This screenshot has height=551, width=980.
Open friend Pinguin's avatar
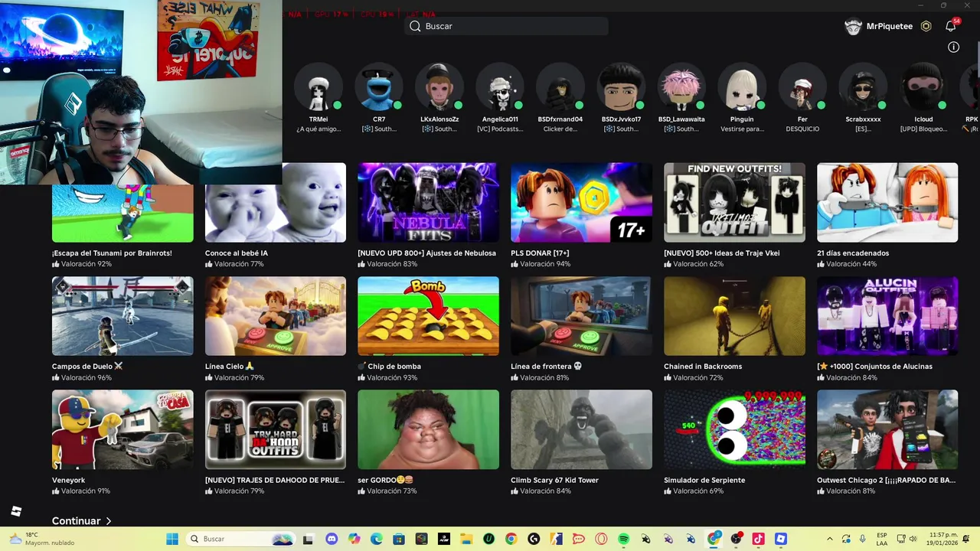pyautogui.click(x=742, y=87)
